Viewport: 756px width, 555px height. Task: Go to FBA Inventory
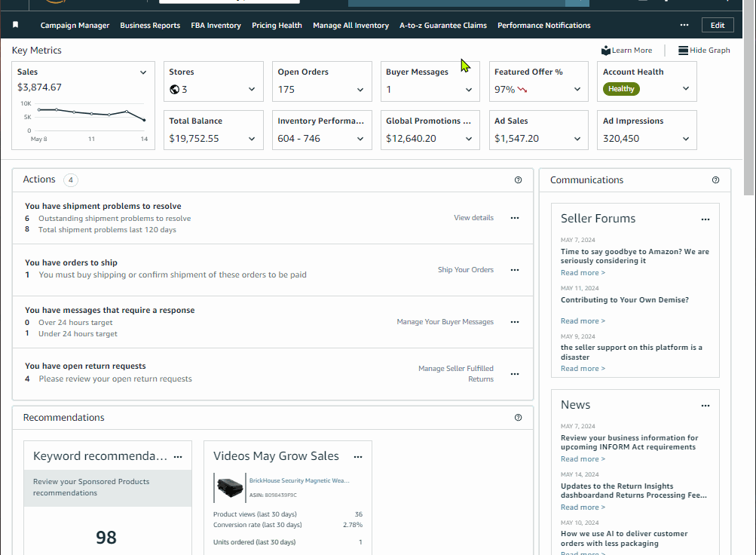[216, 25]
